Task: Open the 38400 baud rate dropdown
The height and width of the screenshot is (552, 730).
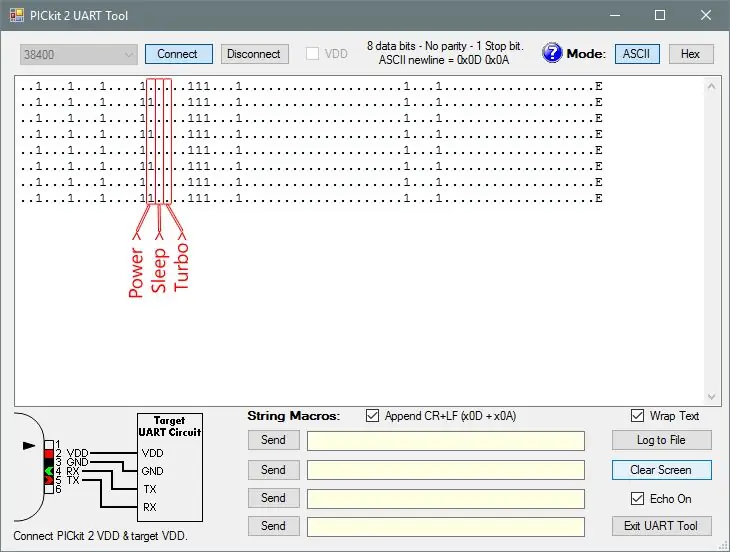Action: coord(79,54)
